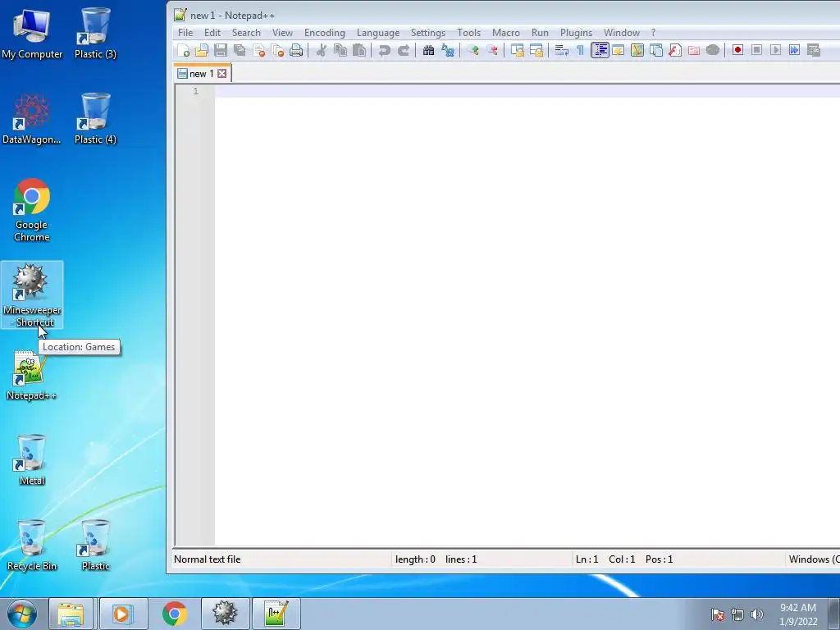Screen dimensions: 840x630
Task: Click the Save toolbar icon
Action: click(x=220, y=50)
